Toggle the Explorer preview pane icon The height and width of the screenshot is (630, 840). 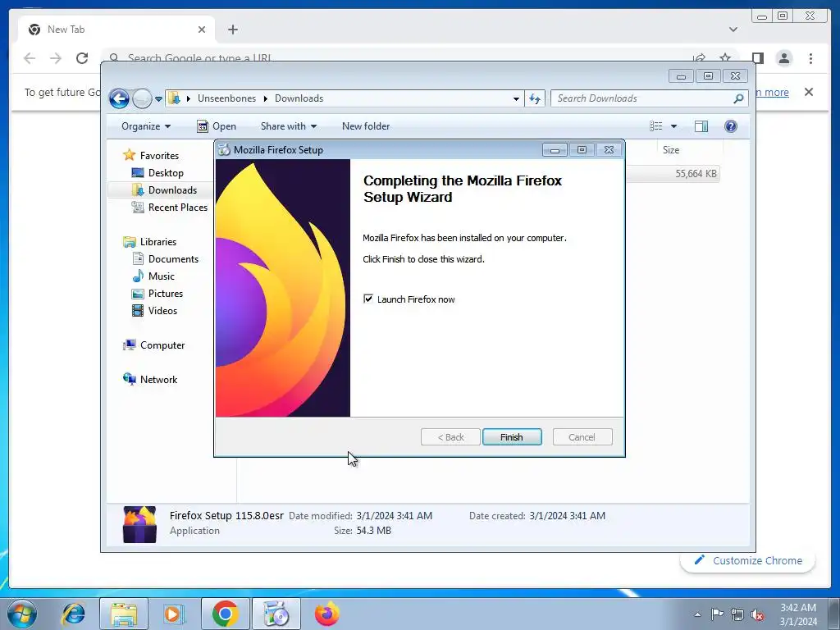[701, 126]
